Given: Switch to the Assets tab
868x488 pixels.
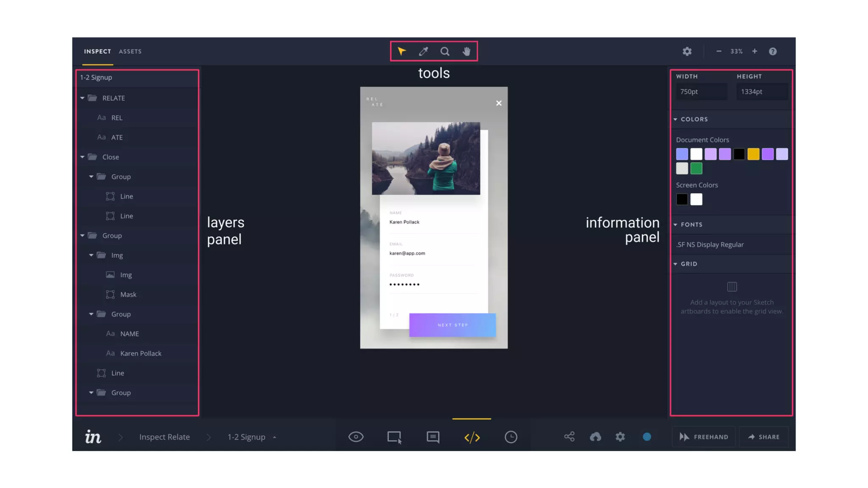Looking at the screenshot, I should click(x=130, y=51).
